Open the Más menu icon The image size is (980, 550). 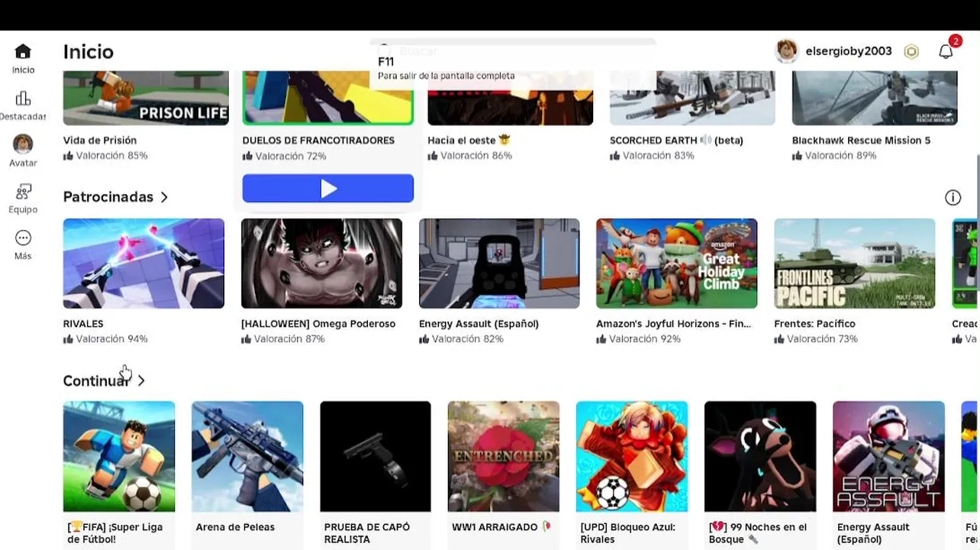click(x=23, y=238)
